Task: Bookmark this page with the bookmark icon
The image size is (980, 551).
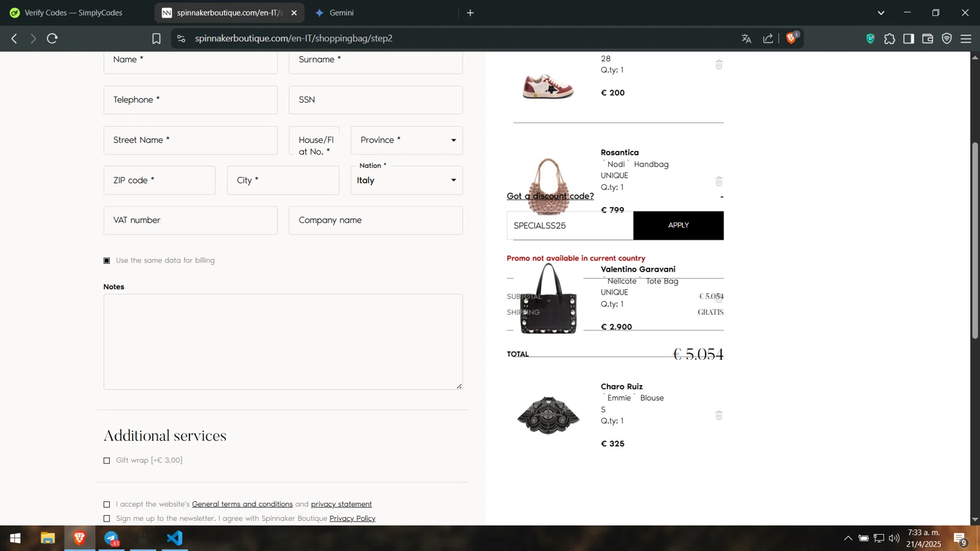Action: click(x=156, y=39)
